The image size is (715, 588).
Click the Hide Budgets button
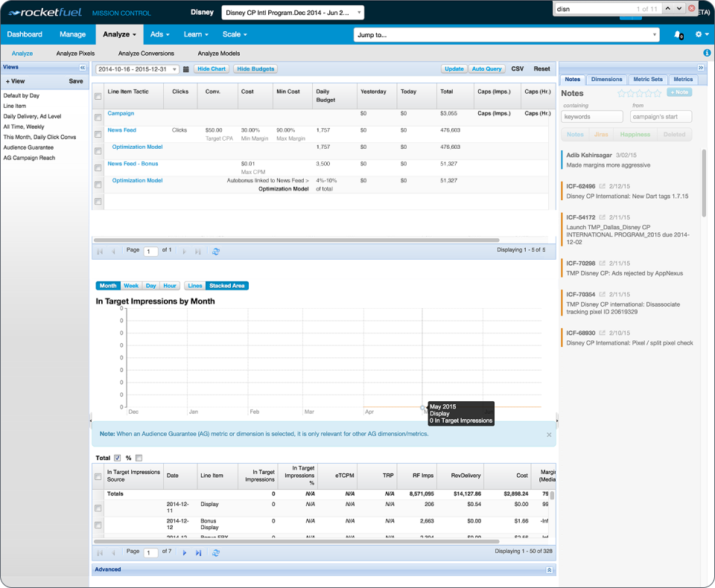(255, 68)
